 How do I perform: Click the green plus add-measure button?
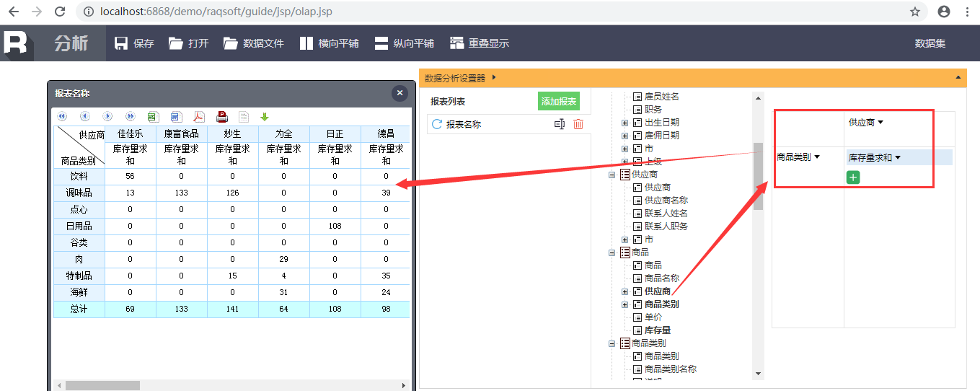(853, 177)
